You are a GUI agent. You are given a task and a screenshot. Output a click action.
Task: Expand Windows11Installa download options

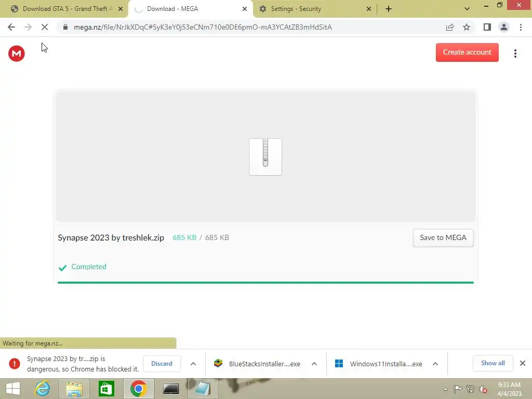[435, 363]
